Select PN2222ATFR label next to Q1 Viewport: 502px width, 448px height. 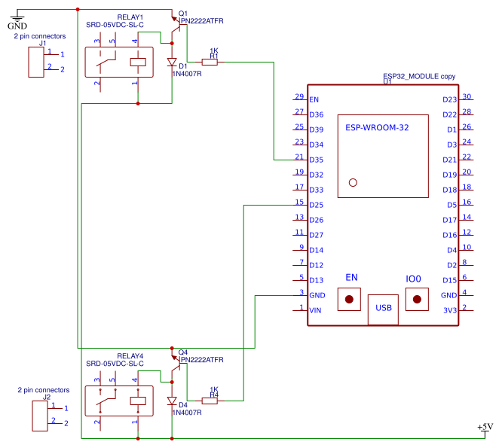(x=202, y=21)
